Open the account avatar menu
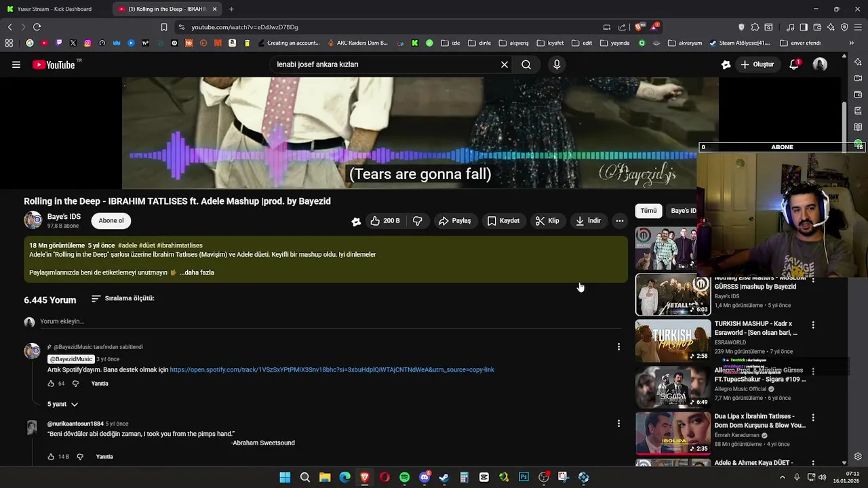868x488 pixels. (820, 64)
